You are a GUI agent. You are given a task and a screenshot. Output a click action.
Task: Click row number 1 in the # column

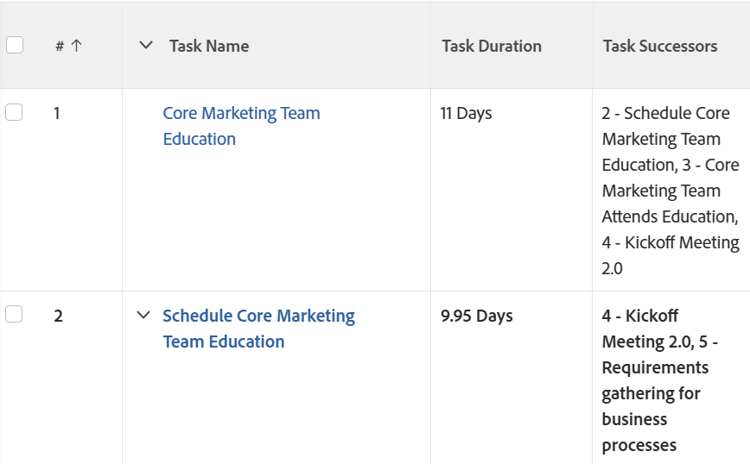pos(57,113)
